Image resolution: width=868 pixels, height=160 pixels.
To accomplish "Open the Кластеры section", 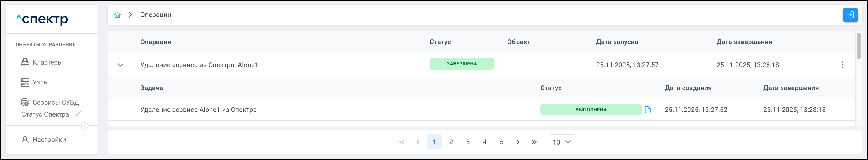I will click(x=47, y=62).
